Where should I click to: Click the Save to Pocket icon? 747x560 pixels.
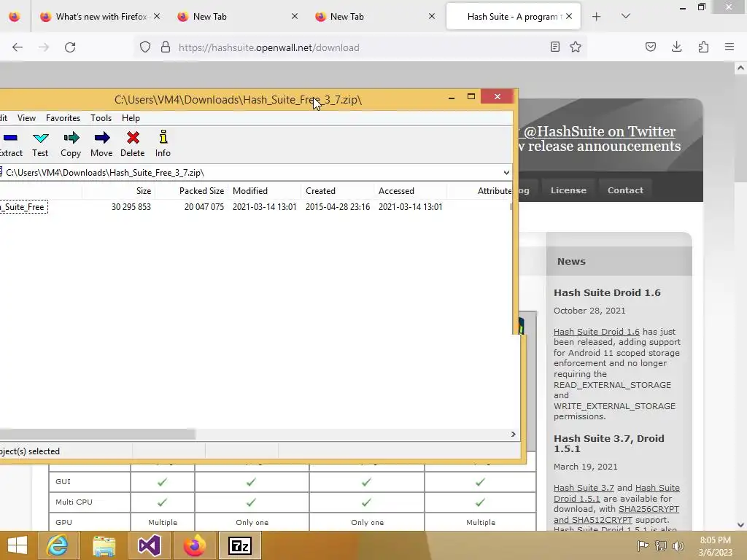[651, 47]
